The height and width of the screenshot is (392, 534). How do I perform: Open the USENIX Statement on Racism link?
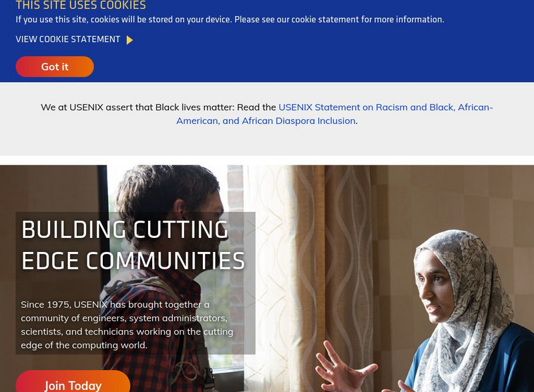click(x=386, y=107)
